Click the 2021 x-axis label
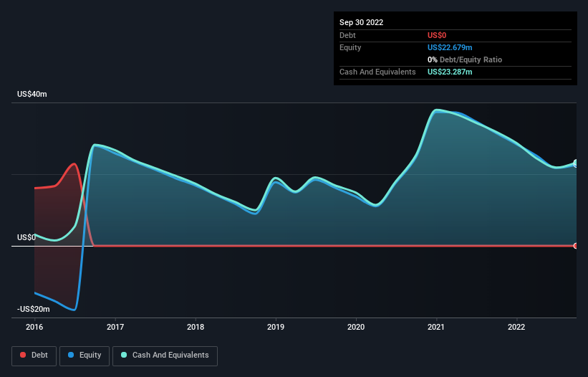This screenshot has width=588, height=377. click(x=436, y=327)
